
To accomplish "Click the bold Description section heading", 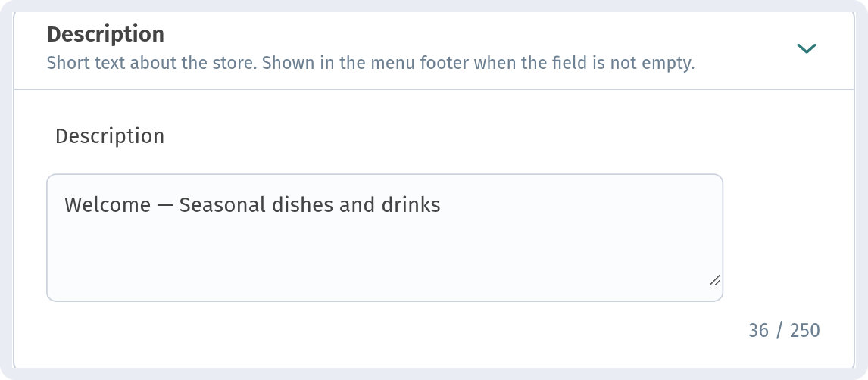I will 105,34.
